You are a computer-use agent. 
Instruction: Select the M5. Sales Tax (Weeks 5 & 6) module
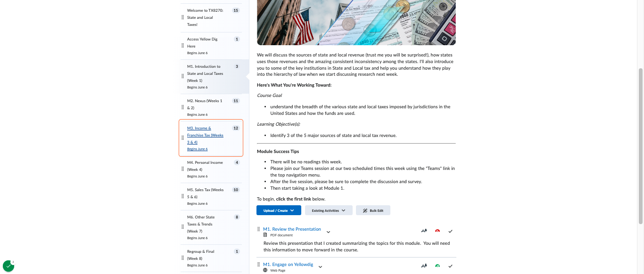[x=211, y=196]
